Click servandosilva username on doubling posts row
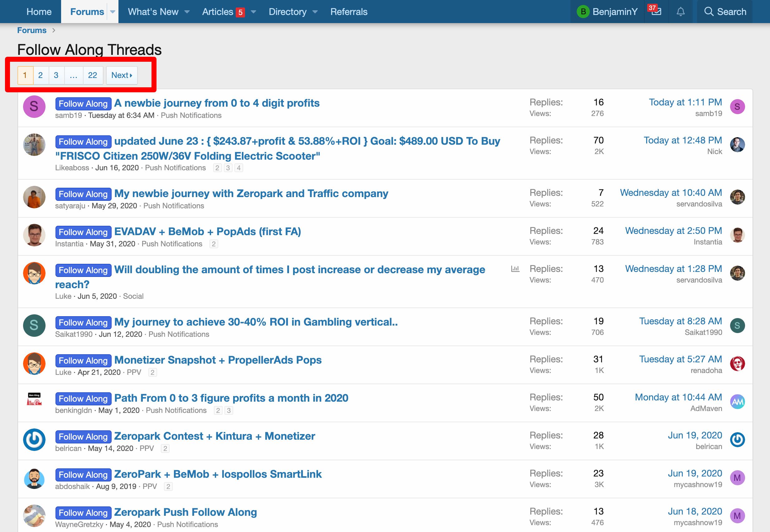The image size is (770, 532). pyautogui.click(x=699, y=280)
